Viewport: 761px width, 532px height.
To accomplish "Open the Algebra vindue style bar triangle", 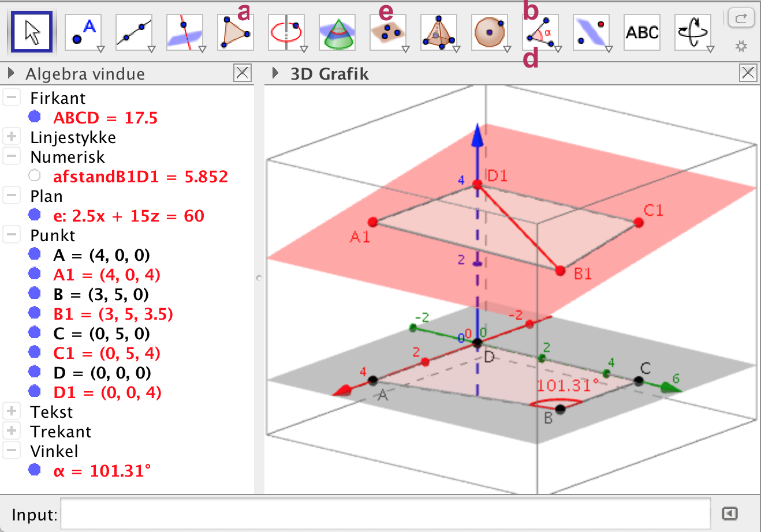I will [x=10, y=73].
